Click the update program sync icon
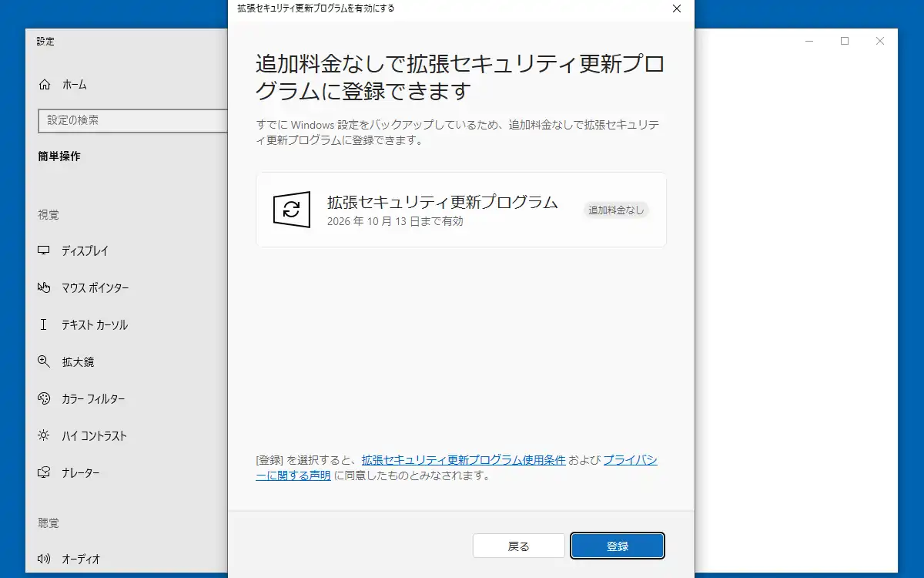This screenshot has width=924, height=578. point(292,210)
